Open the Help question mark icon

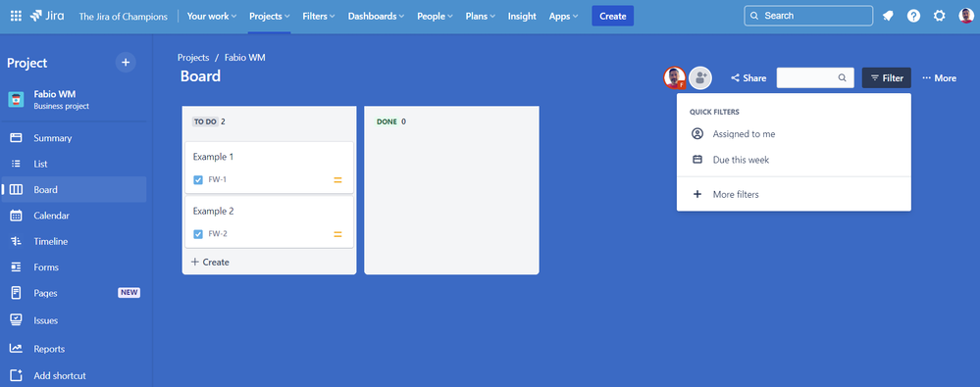tap(913, 17)
